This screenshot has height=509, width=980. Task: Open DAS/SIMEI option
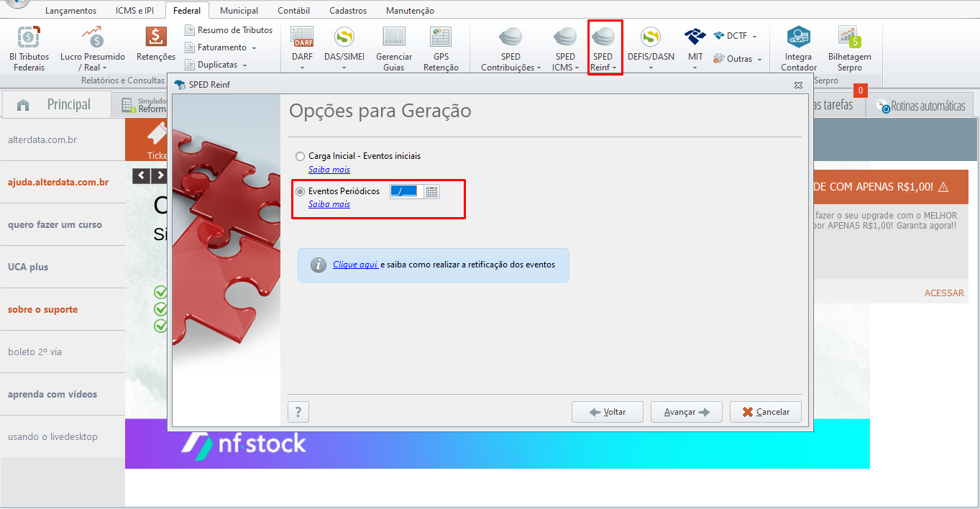click(344, 48)
